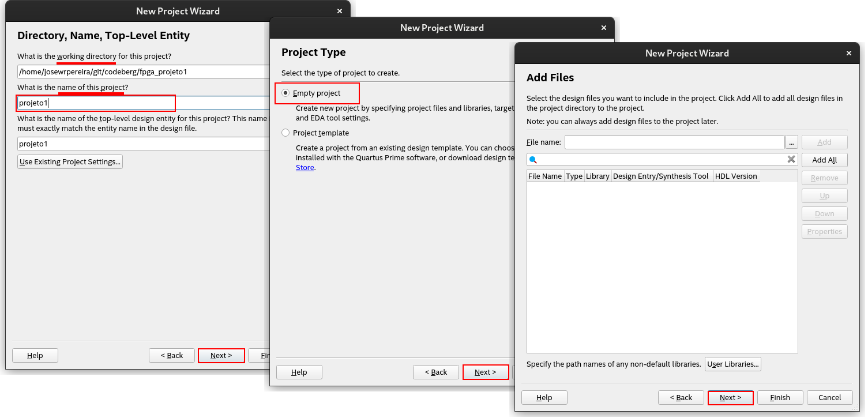Select the Project template radio option
This screenshot has width=868, height=418.
[285, 133]
